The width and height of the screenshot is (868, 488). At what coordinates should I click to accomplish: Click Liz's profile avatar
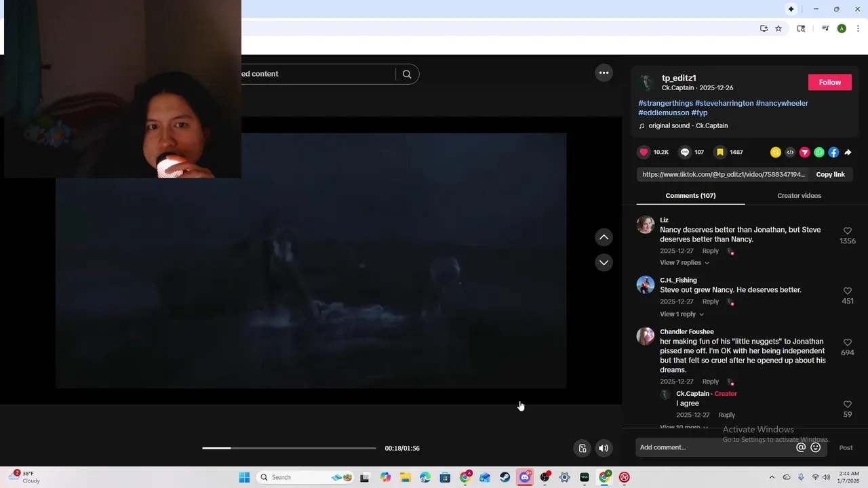tap(646, 224)
